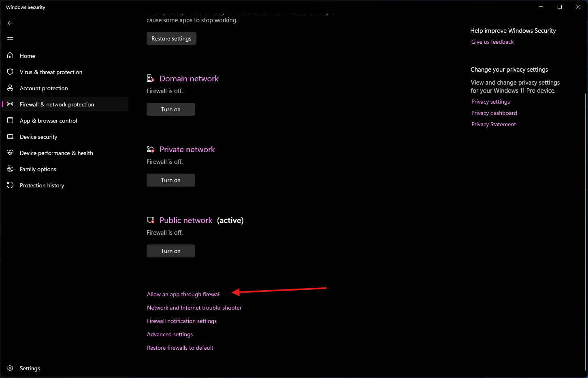Open App & browser control section
The image size is (588, 378).
tap(65, 120)
